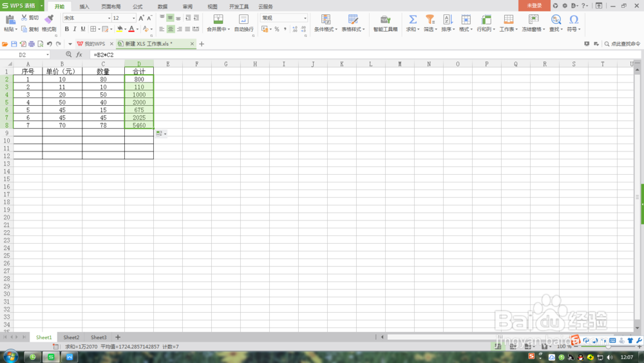Switch to the 我的WPS document tab
The width and height of the screenshot is (644, 363).
pos(94,44)
